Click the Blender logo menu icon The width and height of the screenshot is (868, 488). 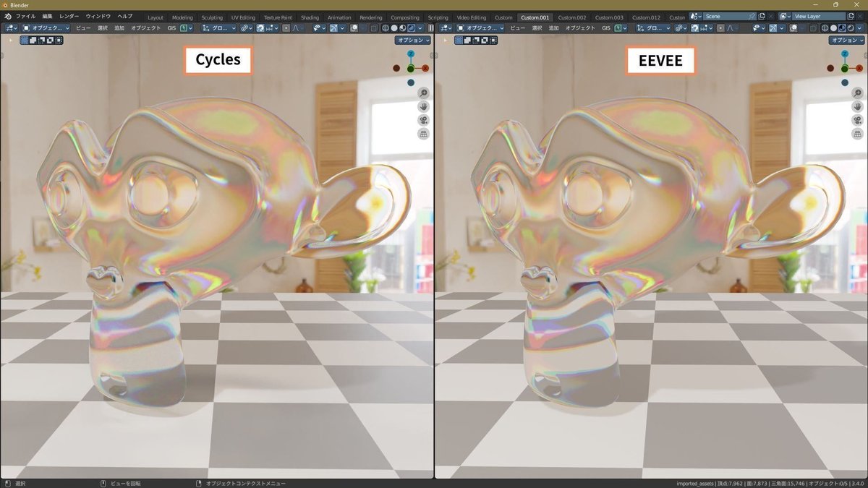[x=7, y=16]
